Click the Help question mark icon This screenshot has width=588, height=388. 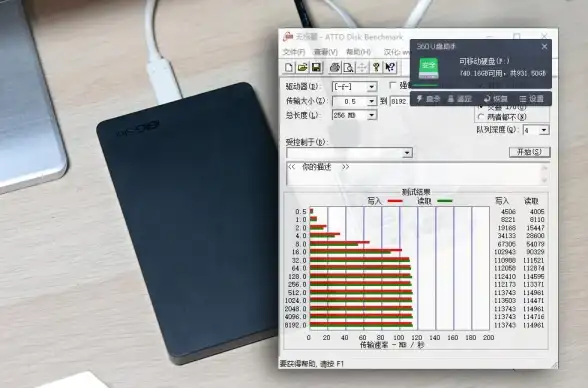[376, 67]
